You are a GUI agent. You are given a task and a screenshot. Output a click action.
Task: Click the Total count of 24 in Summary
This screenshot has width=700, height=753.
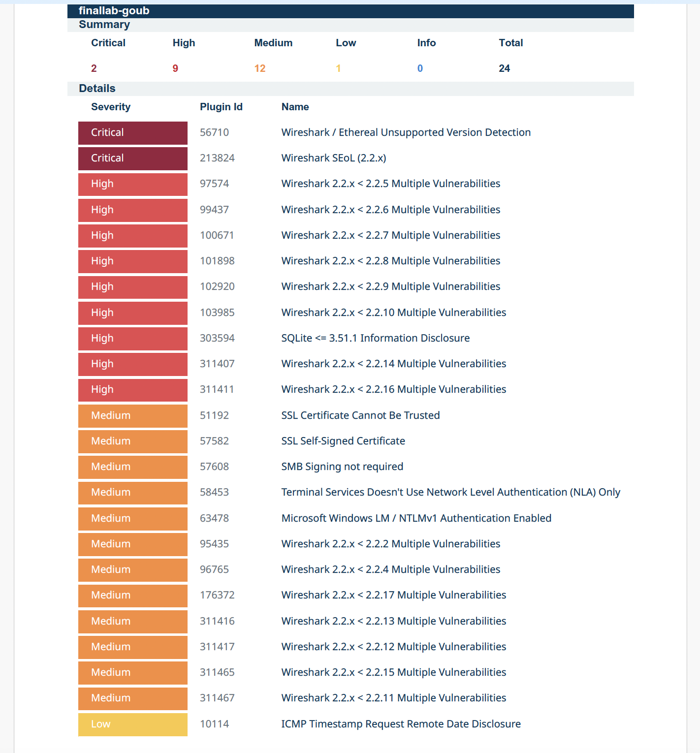(505, 68)
